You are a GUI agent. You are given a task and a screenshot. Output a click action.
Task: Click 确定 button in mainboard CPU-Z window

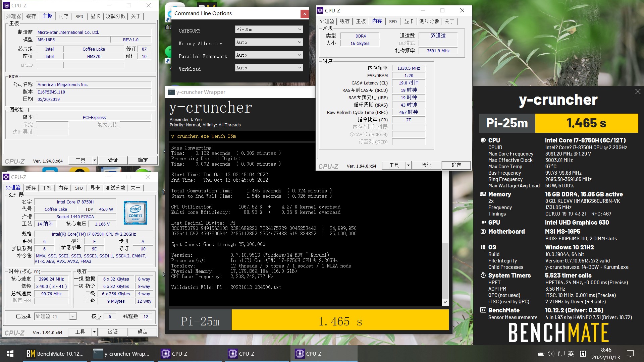(143, 160)
